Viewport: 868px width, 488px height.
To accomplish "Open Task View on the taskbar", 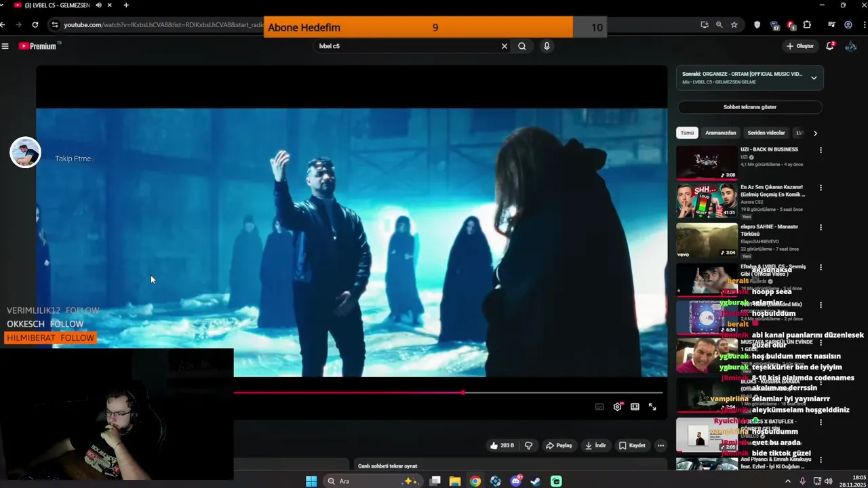I will pos(435,481).
